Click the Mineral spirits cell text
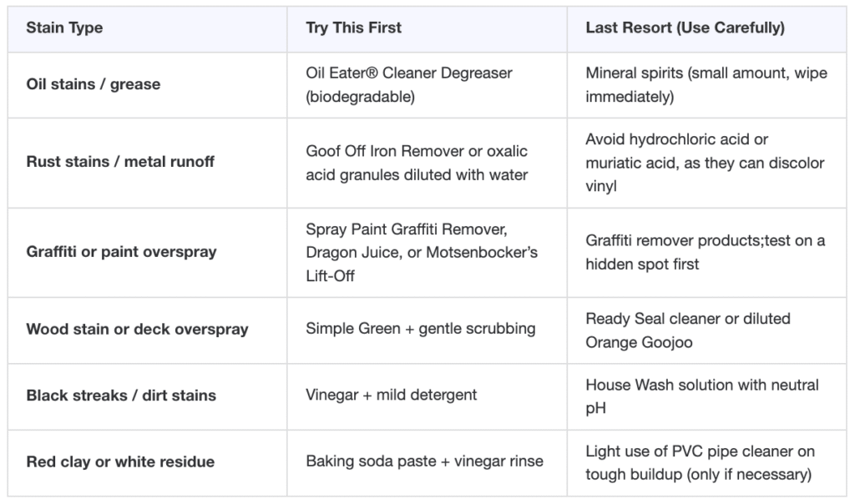Image resolution: width=855 pixels, height=504 pixels. 706,84
